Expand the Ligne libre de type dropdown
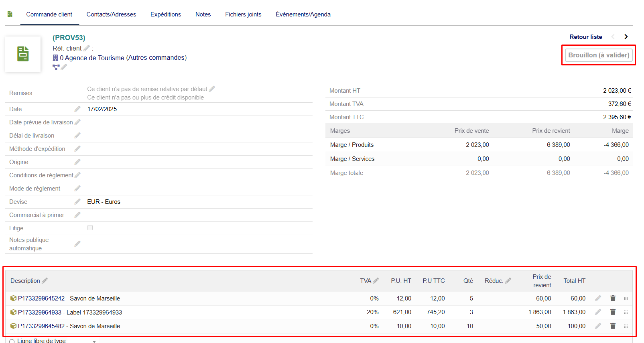The height and width of the screenshot is (343, 644). 94,341
